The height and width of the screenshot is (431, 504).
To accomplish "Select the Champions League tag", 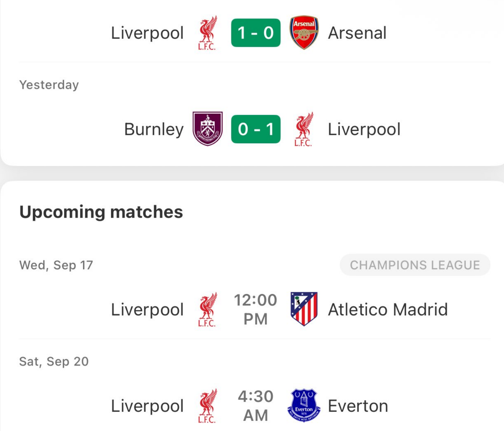I will (415, 265).
